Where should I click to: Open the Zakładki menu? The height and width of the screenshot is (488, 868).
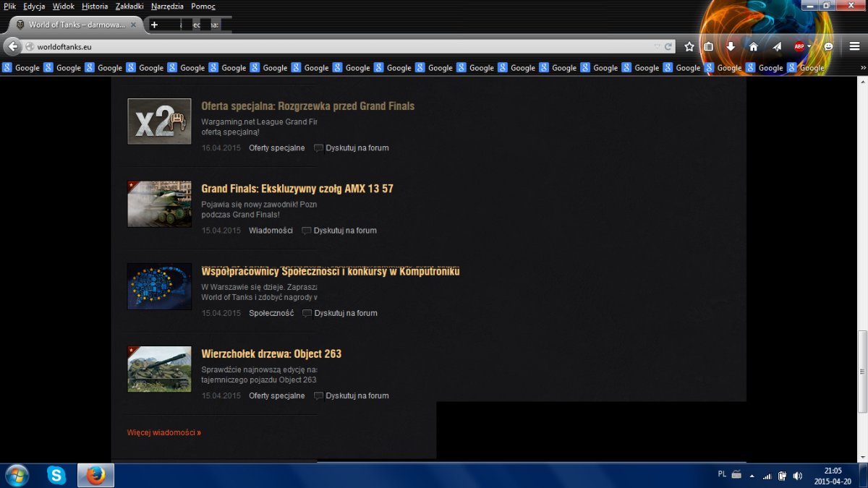(130, 6)
